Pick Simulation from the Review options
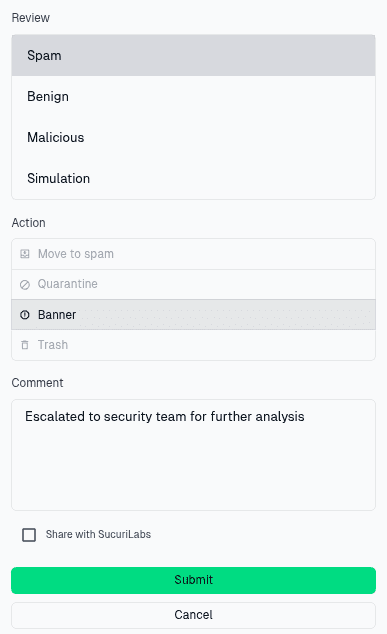 [x=193, y=178]
